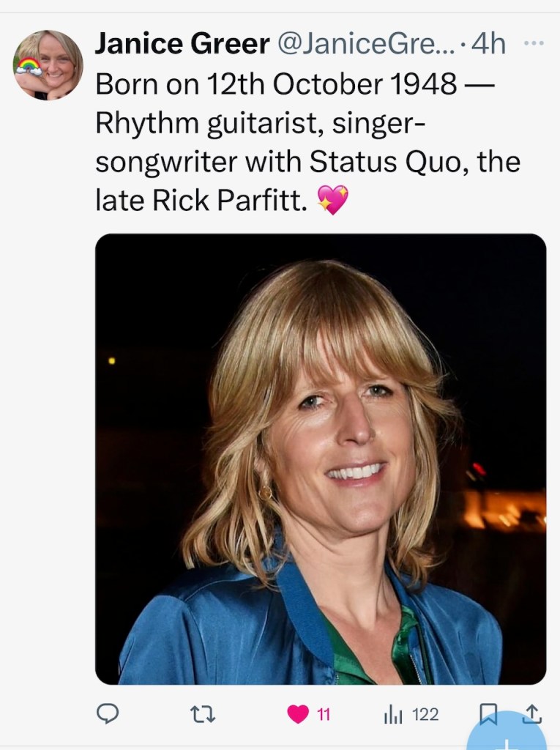Image resolution: width=560 pixels, height=750 pixels.
Task: Toggle the bookmark icon
Action: [x=489, y=713]
